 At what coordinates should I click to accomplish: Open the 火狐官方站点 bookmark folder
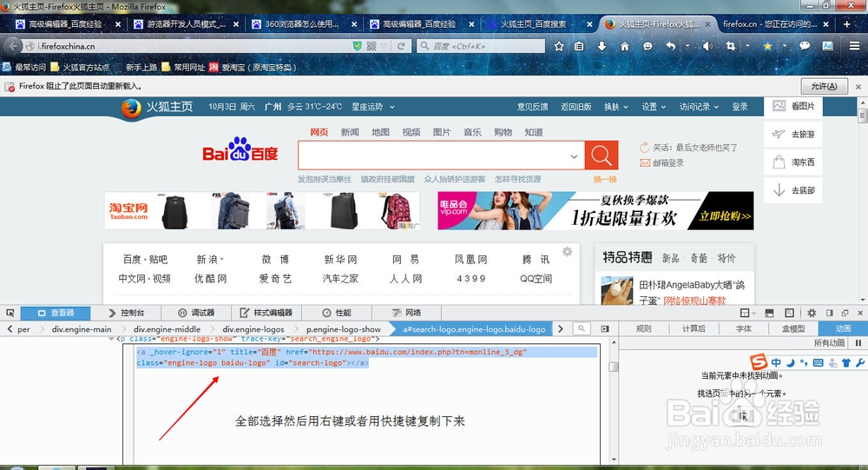[80, 68]
